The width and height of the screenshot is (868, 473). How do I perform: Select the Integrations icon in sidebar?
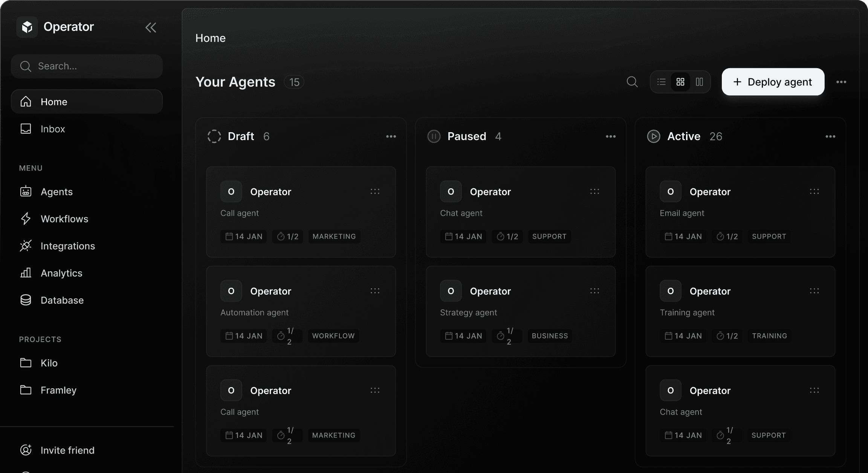26,246
